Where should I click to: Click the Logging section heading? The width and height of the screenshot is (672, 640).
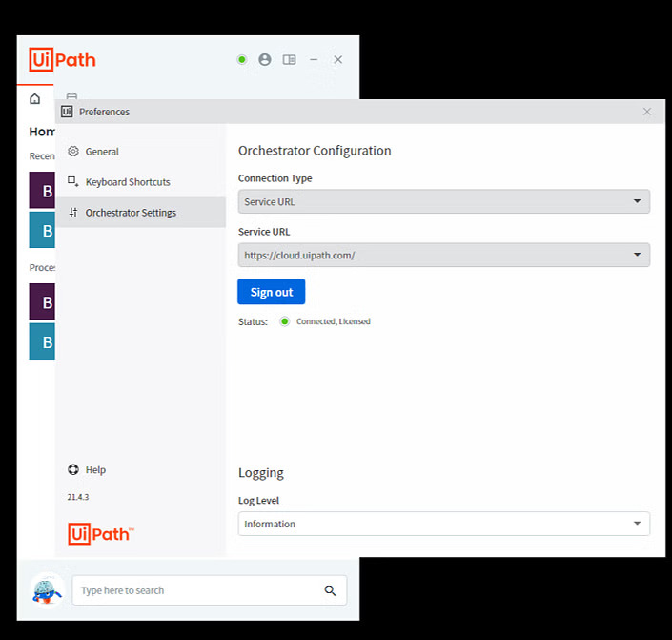pos(261,473)
